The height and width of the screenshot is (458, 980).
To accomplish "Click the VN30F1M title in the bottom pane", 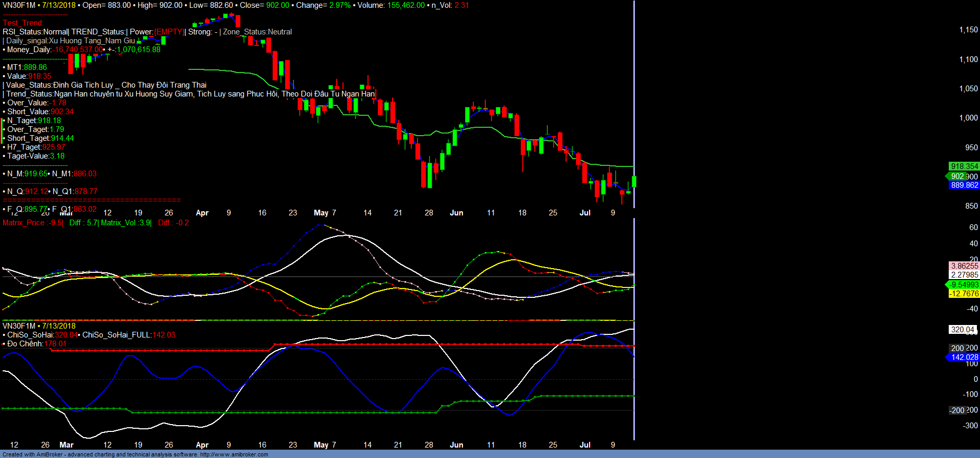I will (19, 326).
